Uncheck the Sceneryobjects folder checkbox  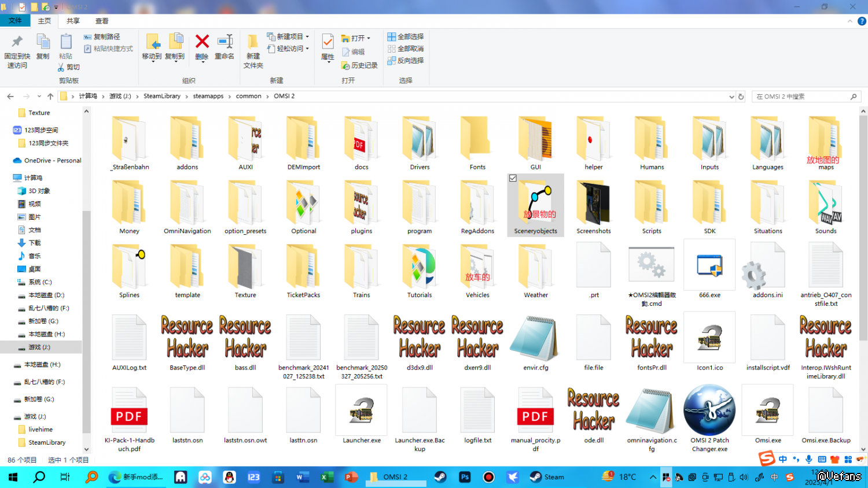513,178
